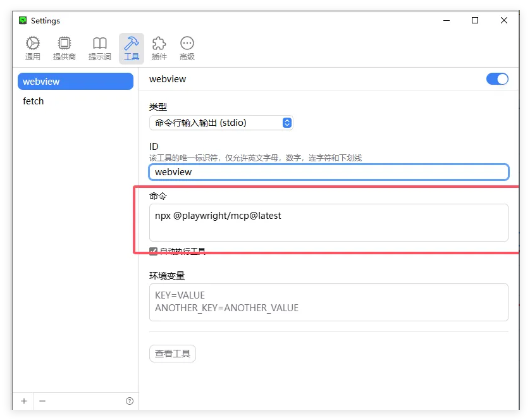The height and width of the screenshot is (420, 530).
Task: Disable the webview tool toggle switch
Action: (497, 79)
